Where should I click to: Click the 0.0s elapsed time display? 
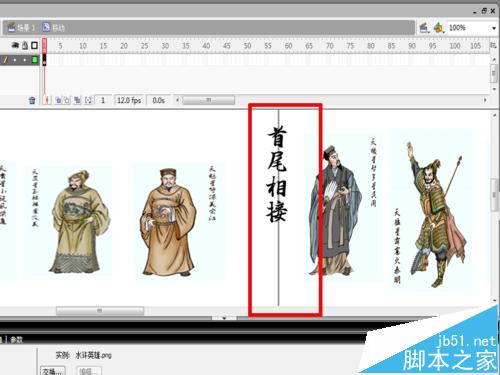(158, 100)
